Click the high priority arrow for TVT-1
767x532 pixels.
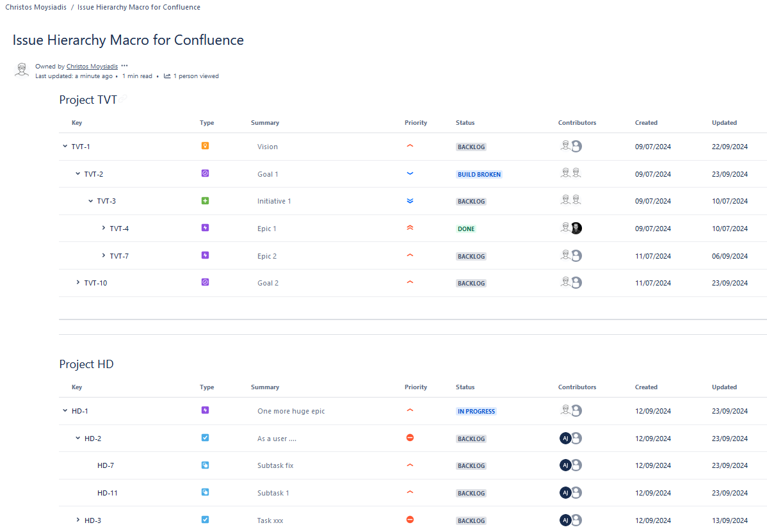pyautogui.click(x=410, y=146)
